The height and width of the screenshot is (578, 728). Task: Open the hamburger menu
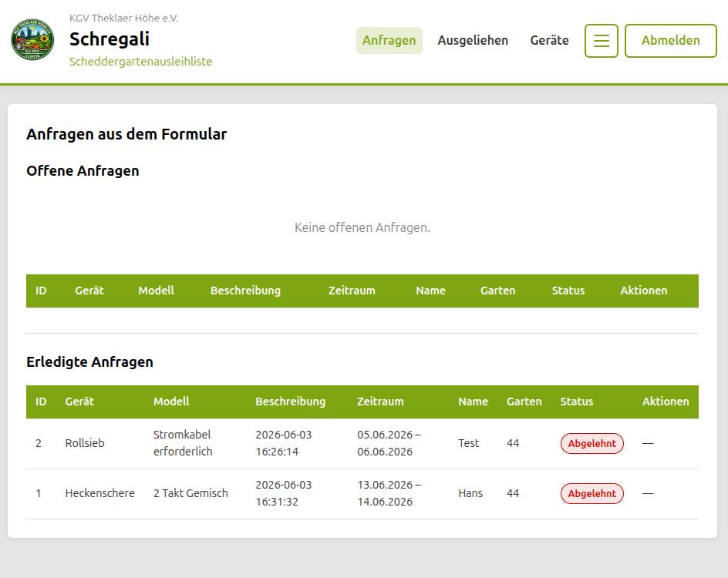coord(602,41)
